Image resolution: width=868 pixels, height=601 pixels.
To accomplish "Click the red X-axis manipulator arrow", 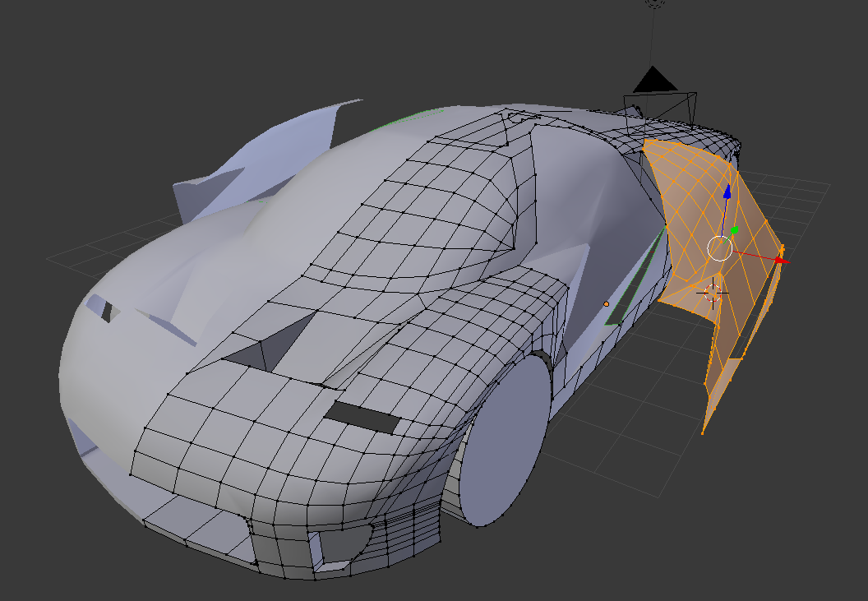I will (x=783, y=260).
